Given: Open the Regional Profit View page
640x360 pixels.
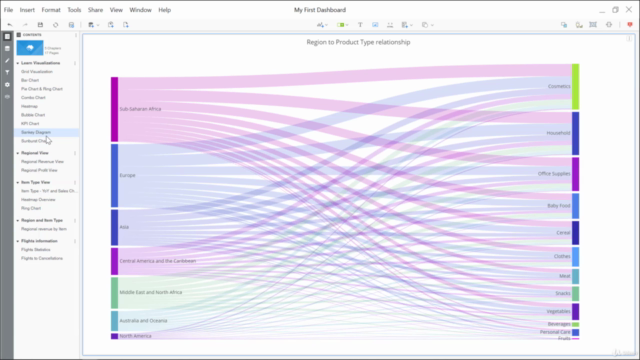Looking at the screenshot, I should 39,170.
